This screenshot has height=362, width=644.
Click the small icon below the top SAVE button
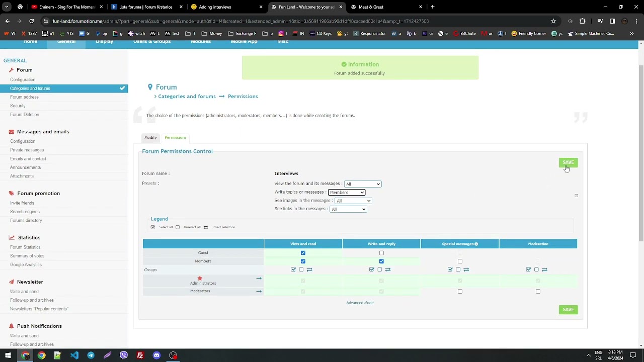click(577, 196)
